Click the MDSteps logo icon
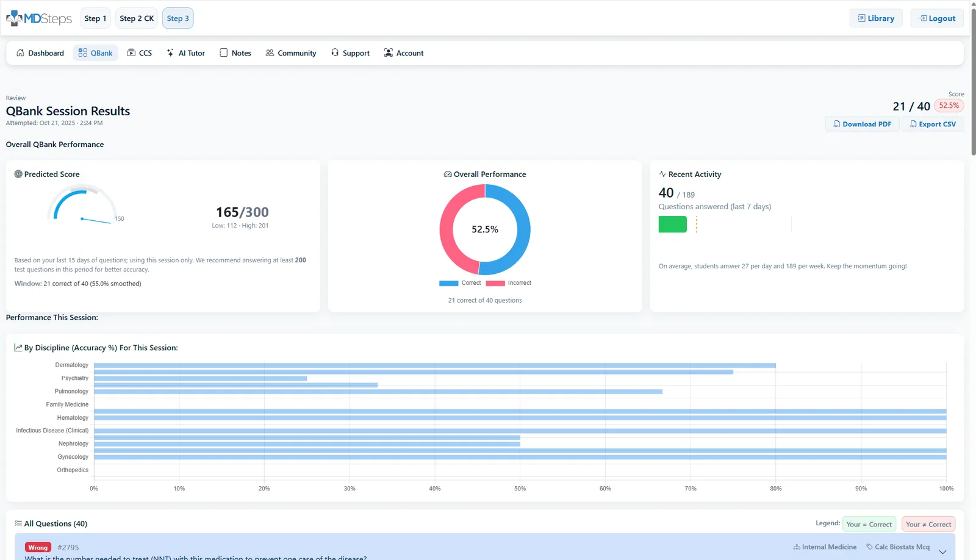This screenshot has height=560, width=976. tap(15, 18)
